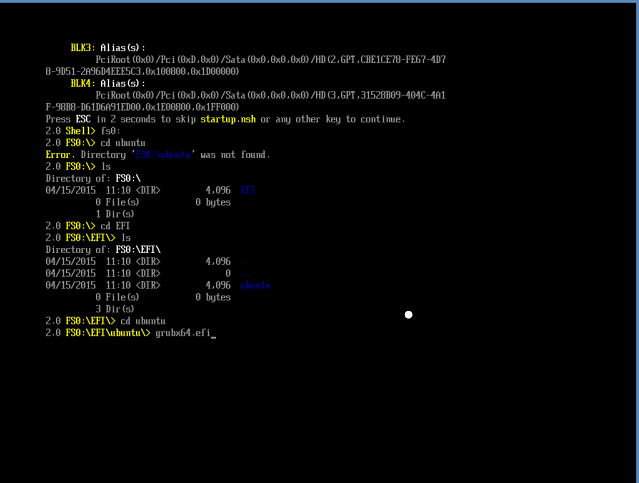The width and height of the screenshot is (639, 483).
Task: Click the '8-9D51-2A96D4EEE5C3' GUID continuation line
Action: pos(142,72)
